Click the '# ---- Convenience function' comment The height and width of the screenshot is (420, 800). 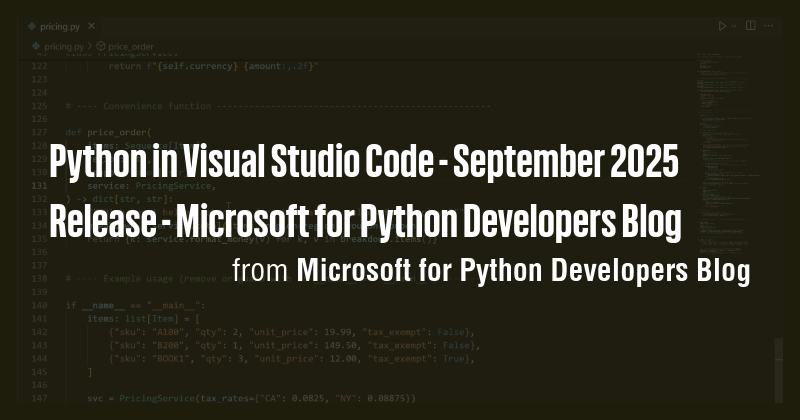pyautogui.click(x=278, y=106)
